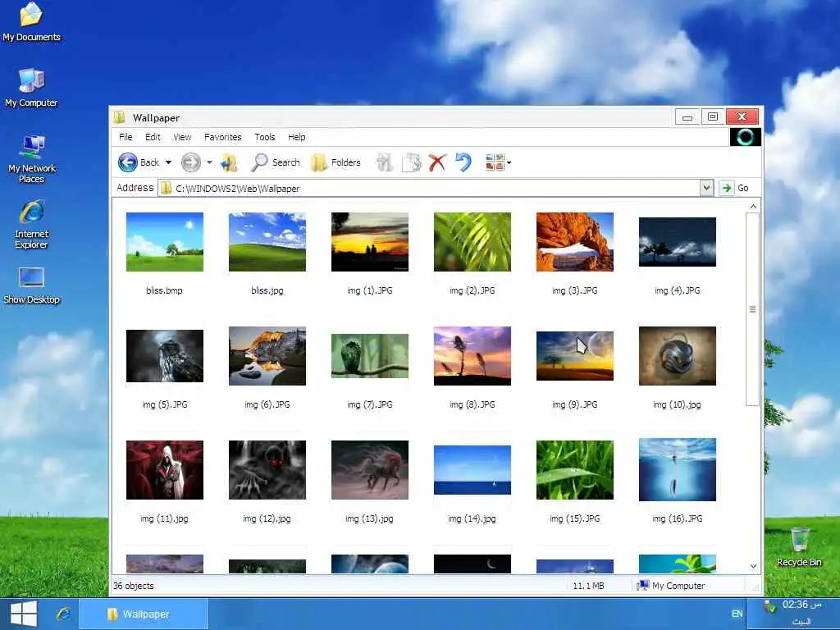Open Internet Explorer desktop icon

point(32,225)
